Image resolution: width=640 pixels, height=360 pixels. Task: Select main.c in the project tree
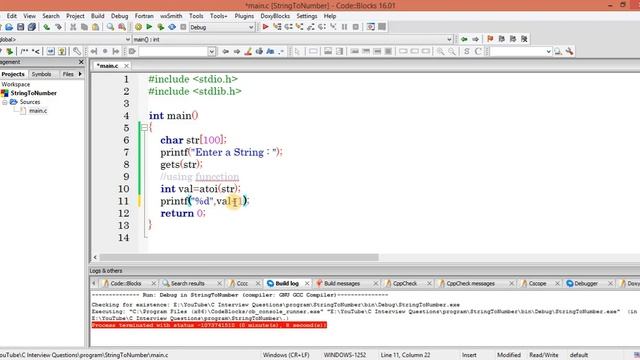(x=38, y=111)
